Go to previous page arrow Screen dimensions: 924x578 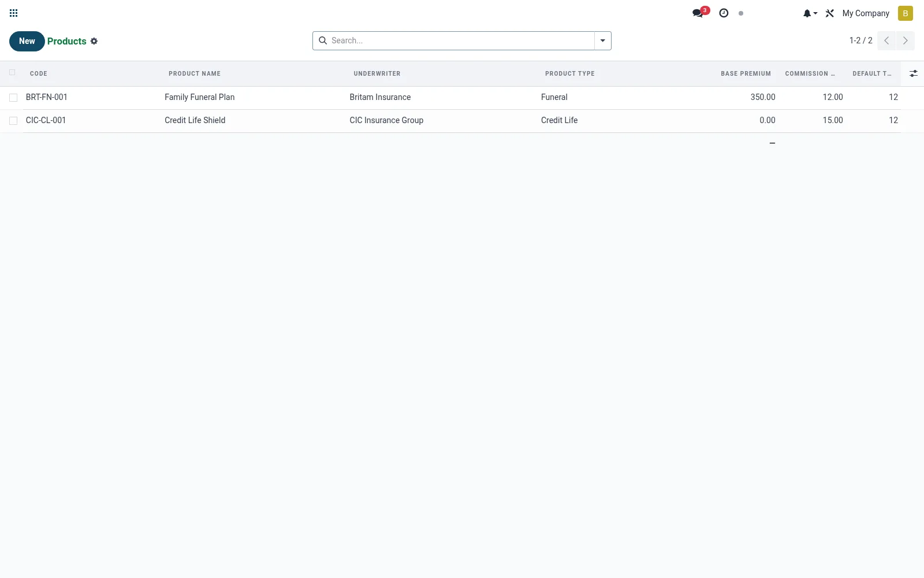point(886,40)
